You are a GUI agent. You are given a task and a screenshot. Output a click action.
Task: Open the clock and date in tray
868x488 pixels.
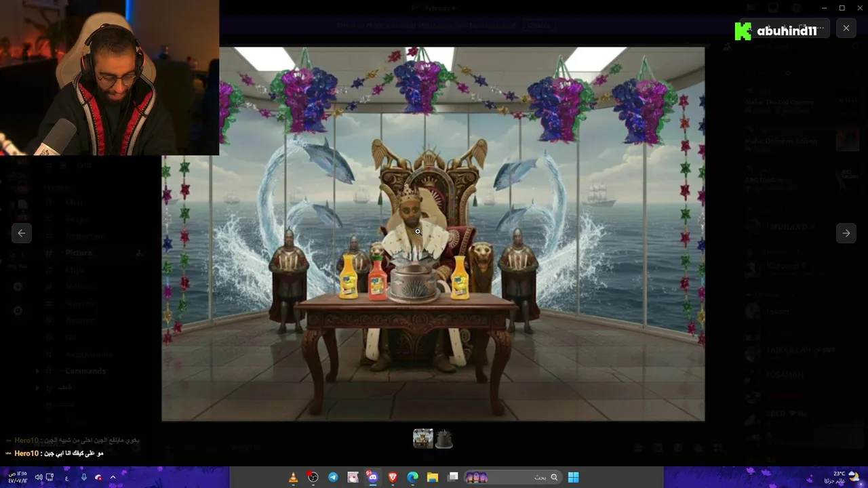(17, 477)
